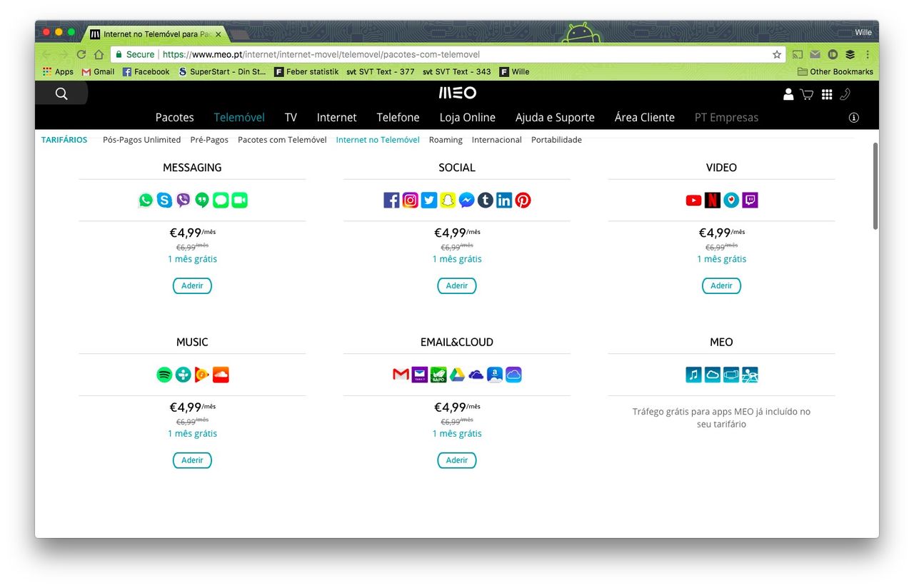Click the address bar URL field
This screenshot has height=588, width=914.
point(448,54)
